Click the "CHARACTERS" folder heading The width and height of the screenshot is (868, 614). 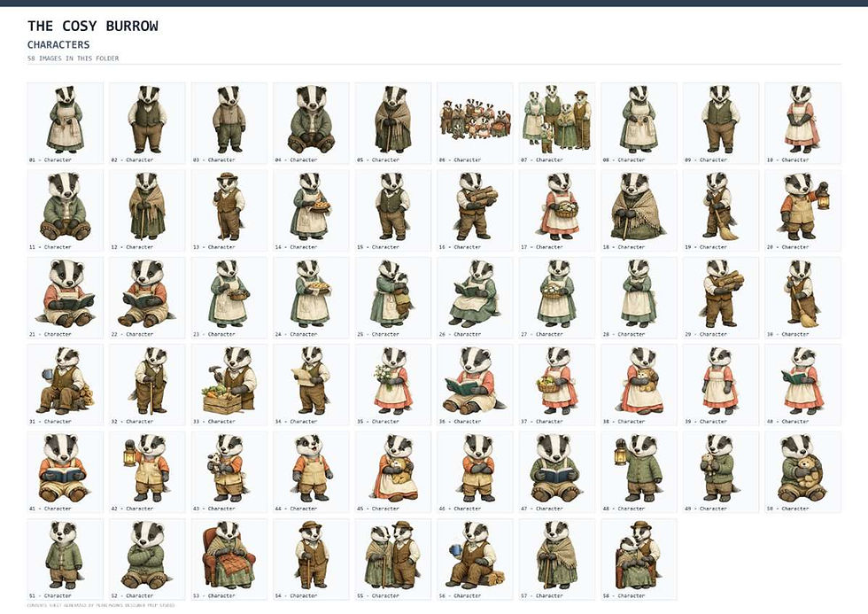pyautogui.click(x=58, y=44)
